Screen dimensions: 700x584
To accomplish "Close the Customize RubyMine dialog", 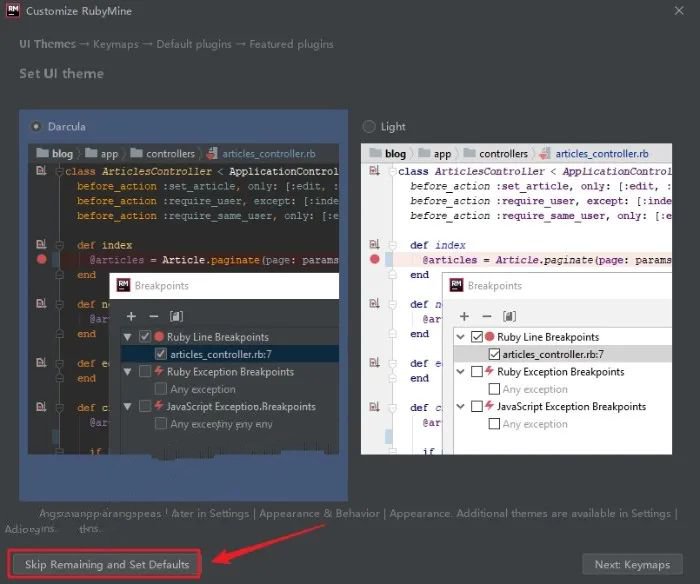I will click(679, 11).
